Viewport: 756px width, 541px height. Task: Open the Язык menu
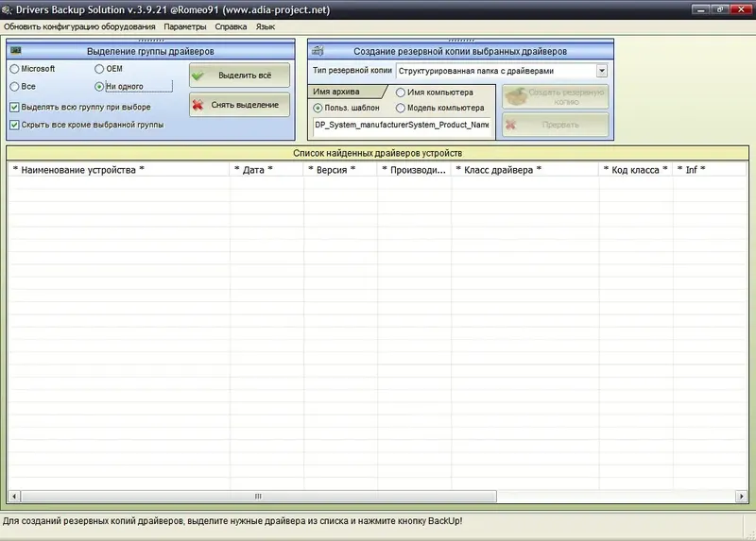coord(266,26)
